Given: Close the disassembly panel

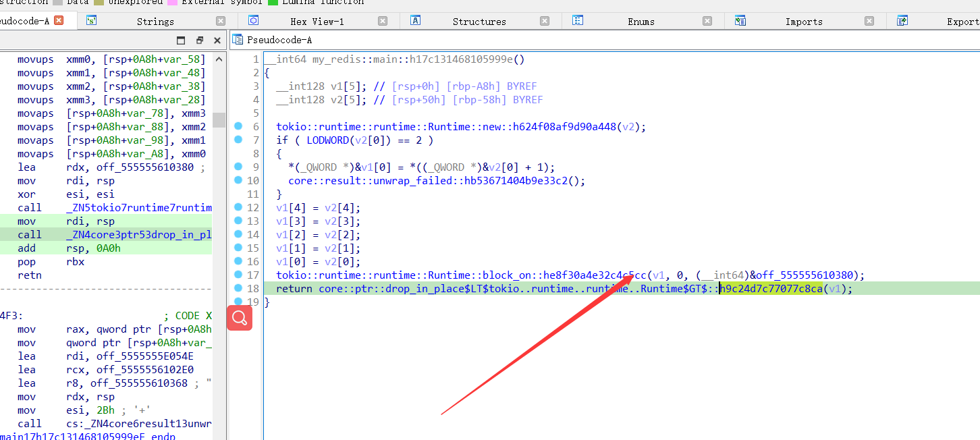Looking at the screenshot, I should [217, 40].
